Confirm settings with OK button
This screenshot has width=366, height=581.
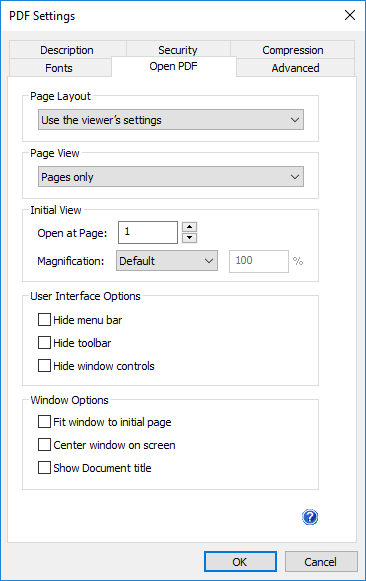click(x=240, y=562)
